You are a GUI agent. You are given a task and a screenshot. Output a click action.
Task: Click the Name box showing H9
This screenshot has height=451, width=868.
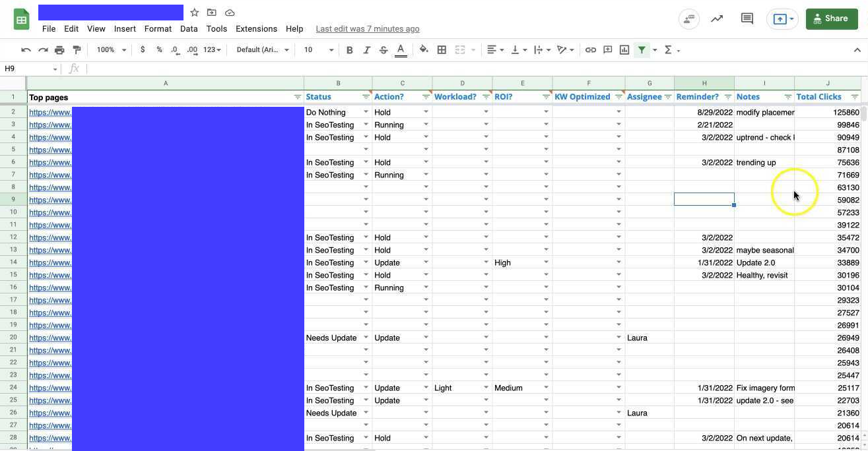pos(26,69)
